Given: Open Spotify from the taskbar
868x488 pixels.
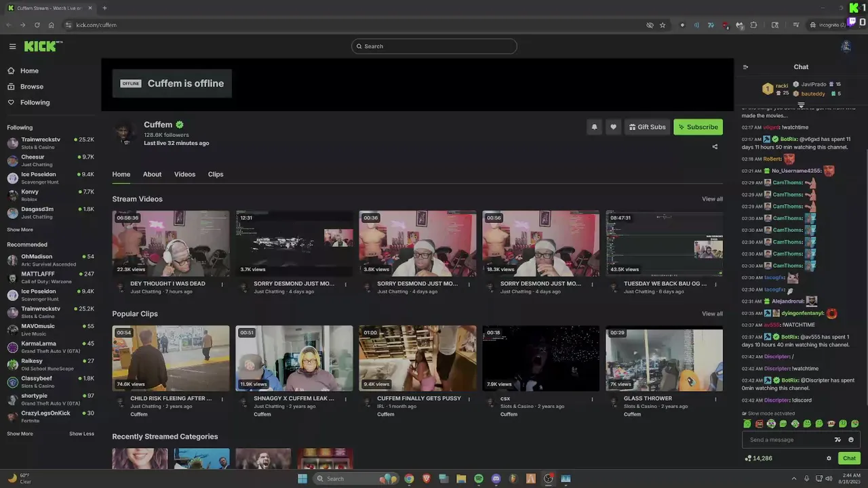Looking at the screenshot, I should (479, 479).
